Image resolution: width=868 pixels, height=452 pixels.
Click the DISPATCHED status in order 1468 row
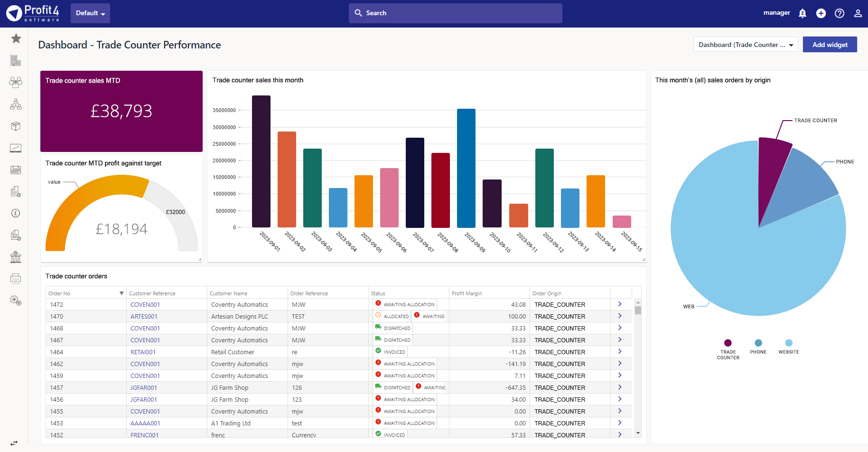392,328
